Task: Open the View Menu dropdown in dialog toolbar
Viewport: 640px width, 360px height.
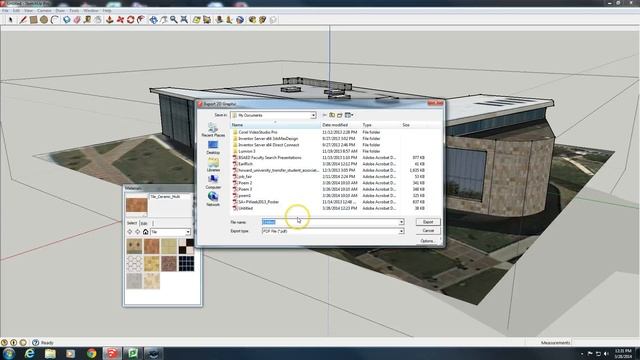Action: click(x=349, y=115)
